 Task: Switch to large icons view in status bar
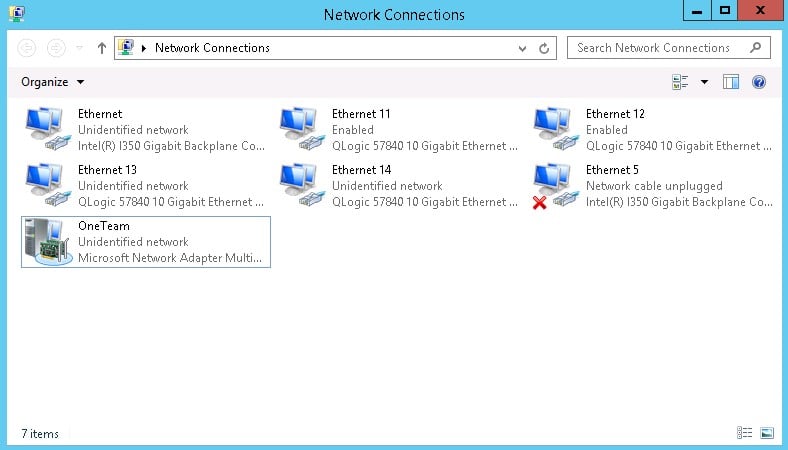(x=767, y=432)
